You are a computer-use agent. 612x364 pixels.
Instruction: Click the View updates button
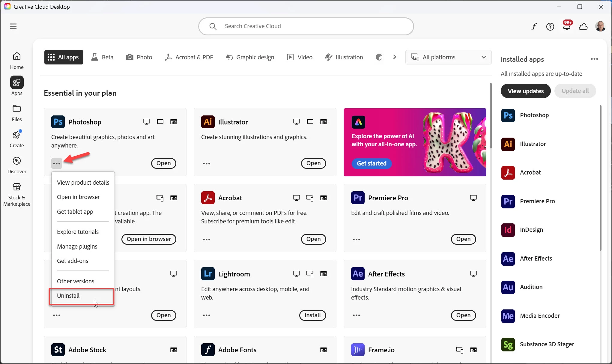[x=525, y=91]
